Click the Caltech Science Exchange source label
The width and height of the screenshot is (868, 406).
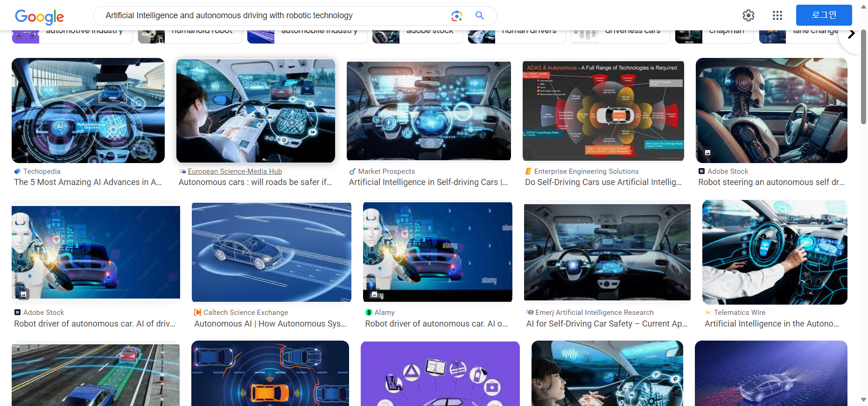245,313
